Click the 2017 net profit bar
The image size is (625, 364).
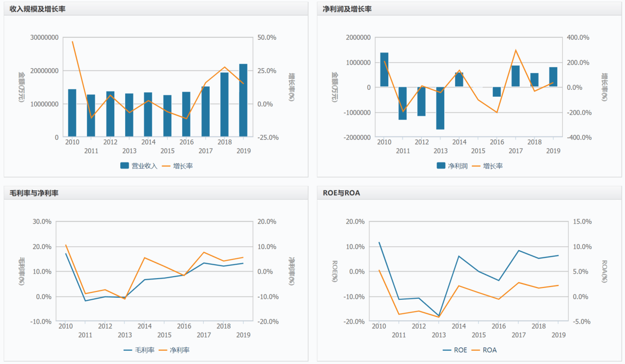click(516, 77)
